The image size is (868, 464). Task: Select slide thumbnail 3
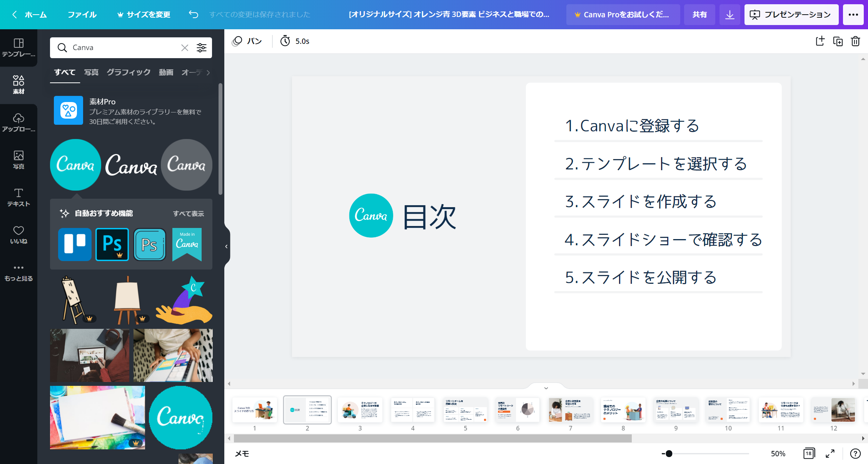[360, 410]
